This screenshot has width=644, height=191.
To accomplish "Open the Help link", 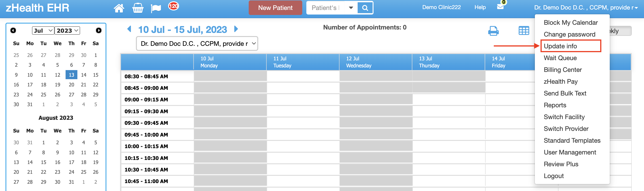I will pos(479,7).
